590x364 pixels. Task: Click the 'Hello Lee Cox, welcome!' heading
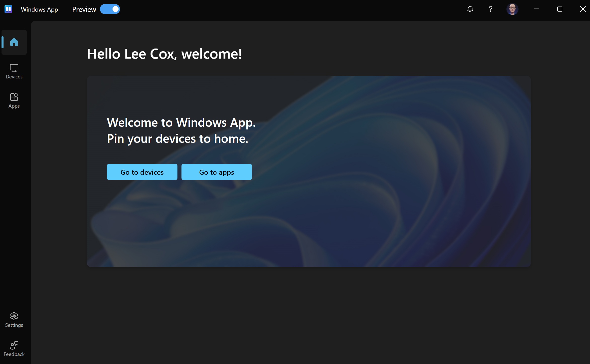164,54
